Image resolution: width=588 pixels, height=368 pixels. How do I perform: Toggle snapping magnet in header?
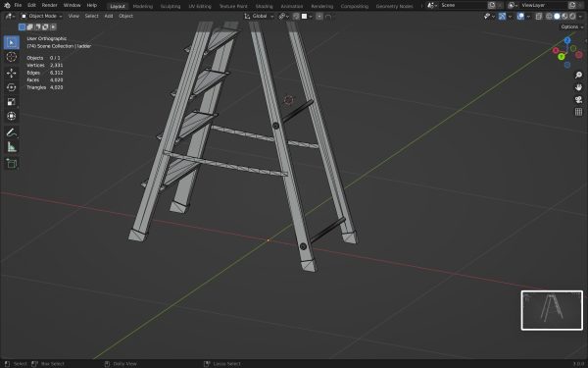[296, 16]
